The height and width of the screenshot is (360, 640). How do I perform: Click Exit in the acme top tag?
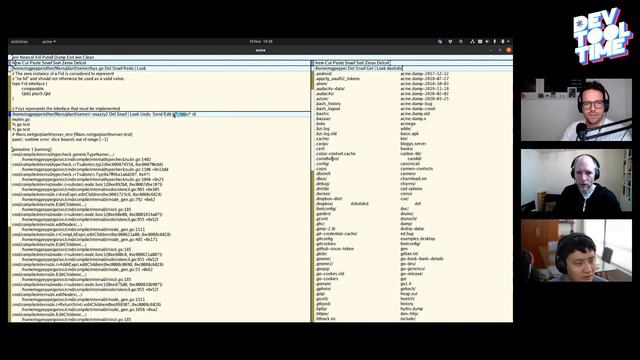click(69, 58)
